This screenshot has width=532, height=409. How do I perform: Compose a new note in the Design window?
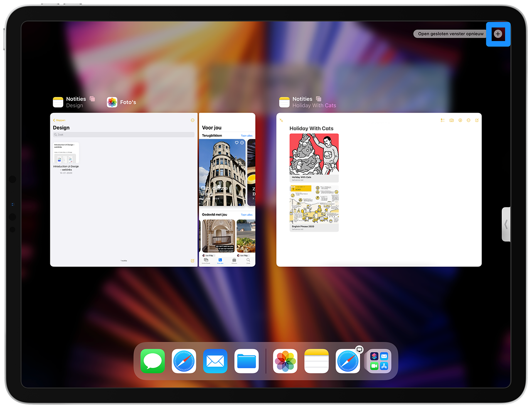[192, 261]
